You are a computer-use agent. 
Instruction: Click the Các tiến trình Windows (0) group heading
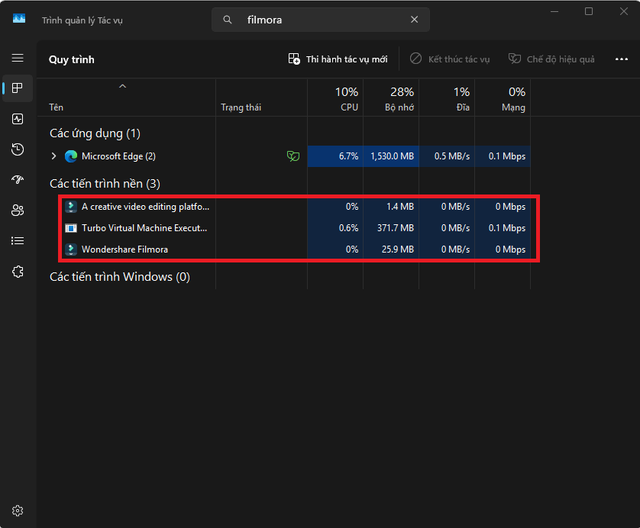point(120,277)
